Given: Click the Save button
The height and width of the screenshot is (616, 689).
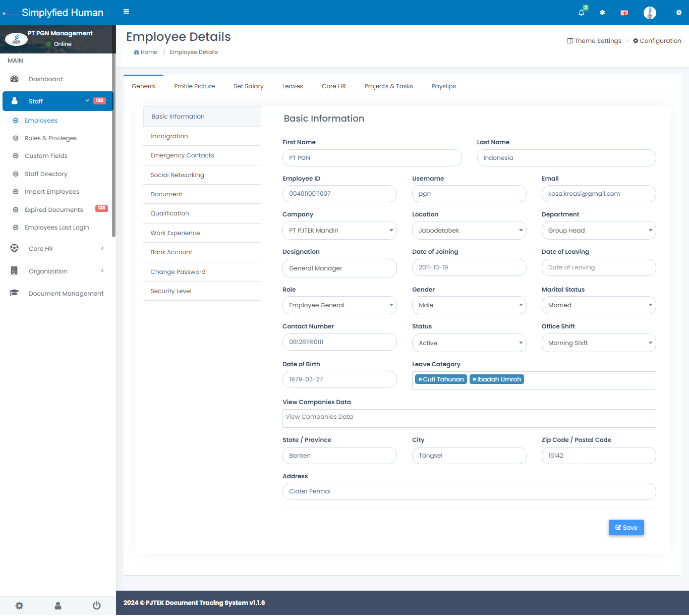Looking at the screenshot, I should pos(626,528).
